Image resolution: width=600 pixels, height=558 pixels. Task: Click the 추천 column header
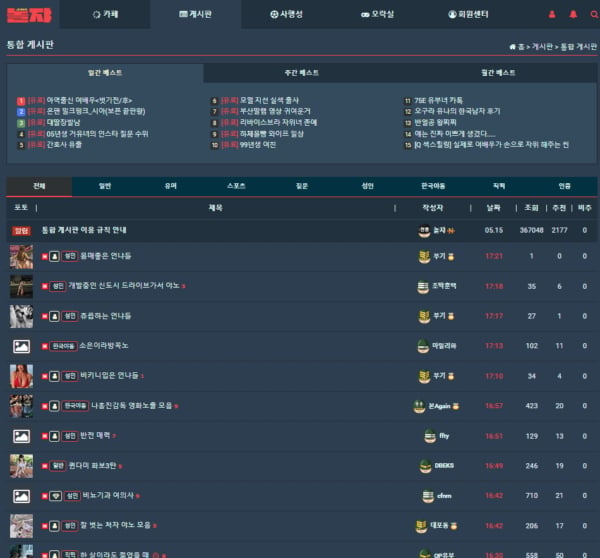[x=559, y=208]
